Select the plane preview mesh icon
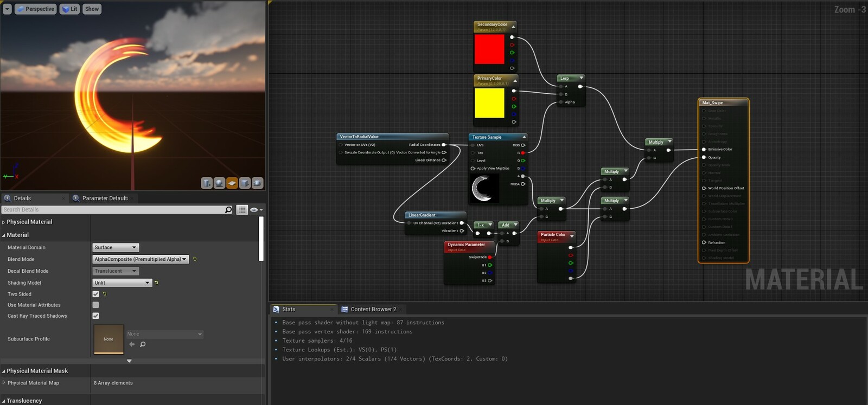 232,183
